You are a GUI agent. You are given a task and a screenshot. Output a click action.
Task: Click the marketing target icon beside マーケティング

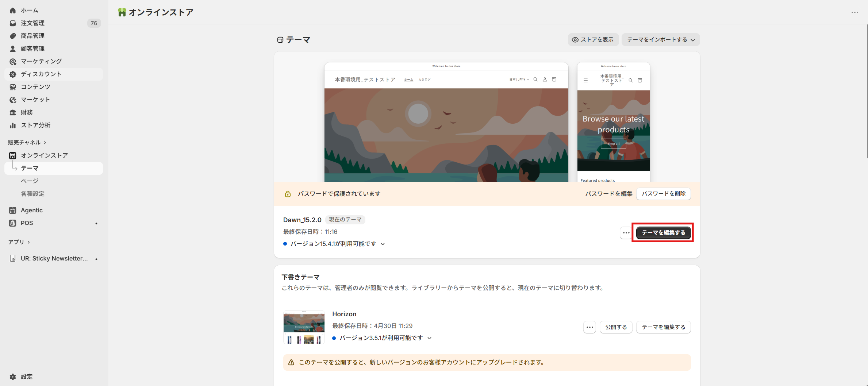[13, 61]
